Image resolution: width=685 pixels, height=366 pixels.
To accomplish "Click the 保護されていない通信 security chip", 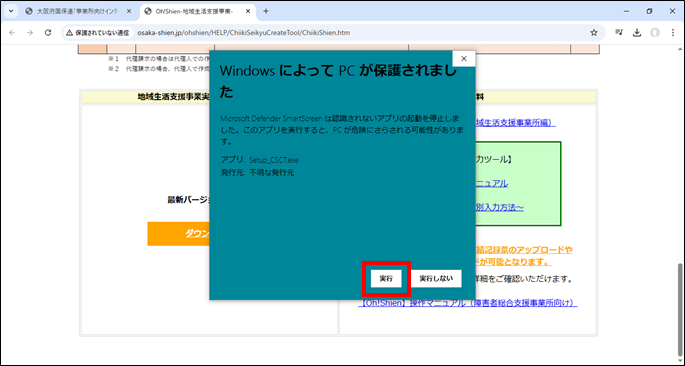I will [x=97, y=33].
